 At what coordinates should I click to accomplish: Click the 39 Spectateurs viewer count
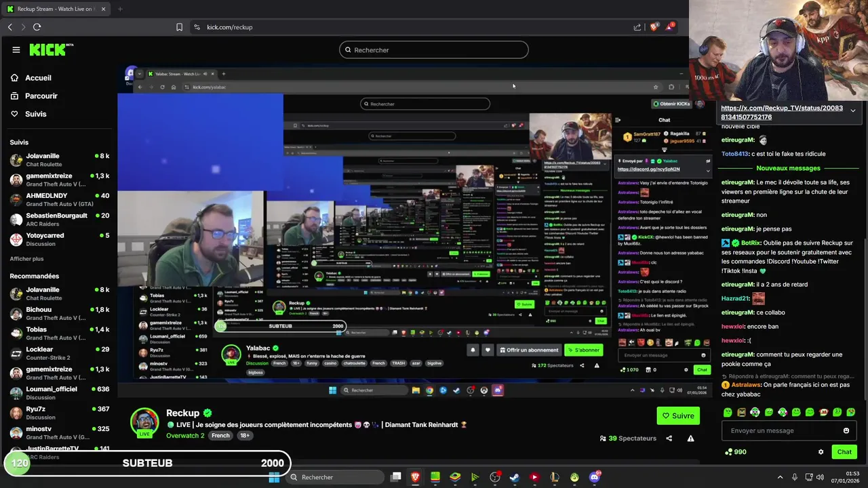point(628,439)
